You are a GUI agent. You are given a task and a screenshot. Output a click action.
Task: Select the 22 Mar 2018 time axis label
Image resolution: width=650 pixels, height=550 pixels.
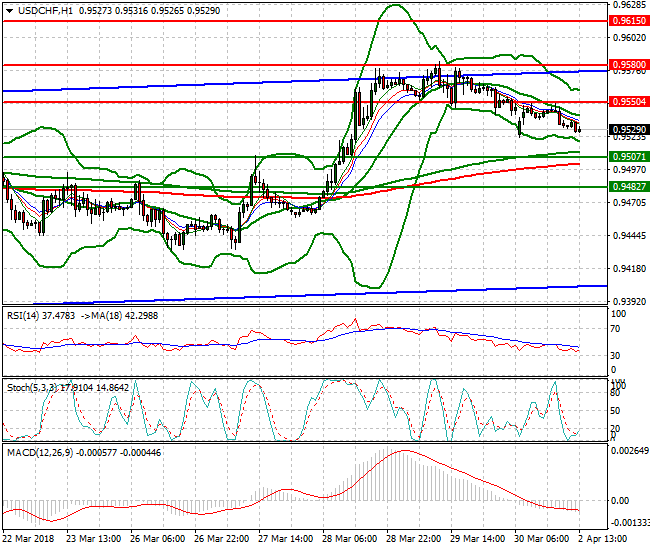[x=28, y=539]
